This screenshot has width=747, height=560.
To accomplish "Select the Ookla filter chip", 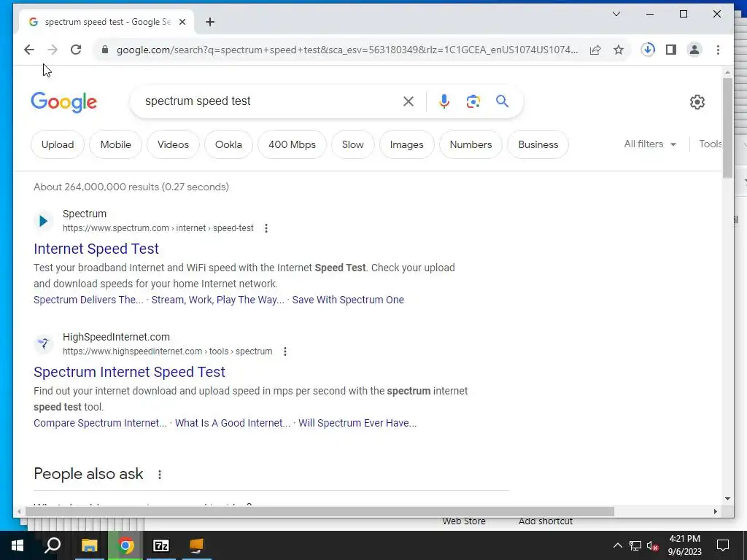I will 228,145.
